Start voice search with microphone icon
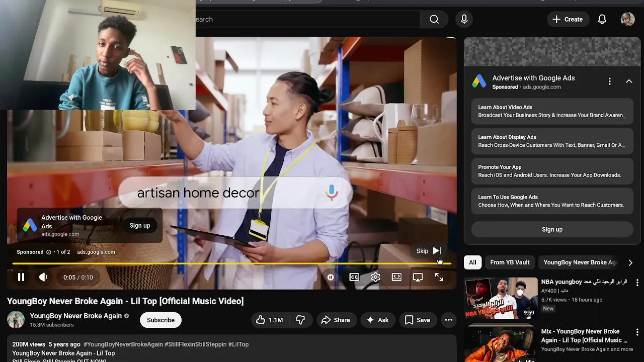Image resolution: width=644 pixels, height=362 pixels. click(x=464, y=19)
